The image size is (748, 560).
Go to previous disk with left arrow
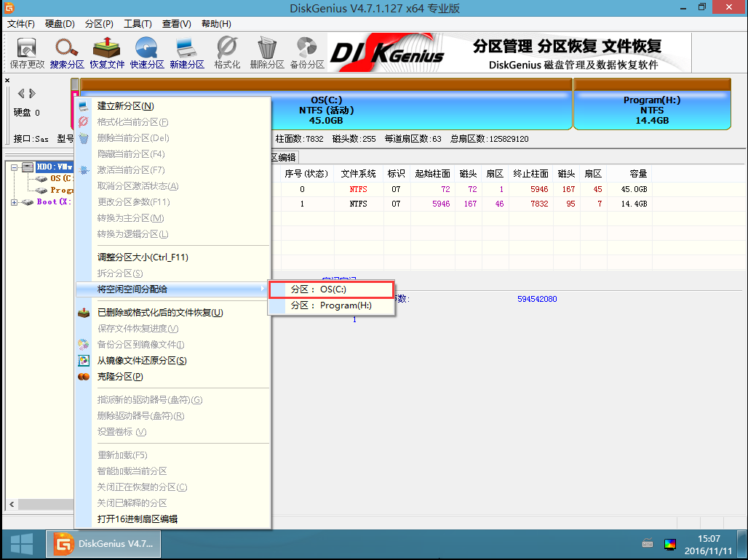[21, 93]
